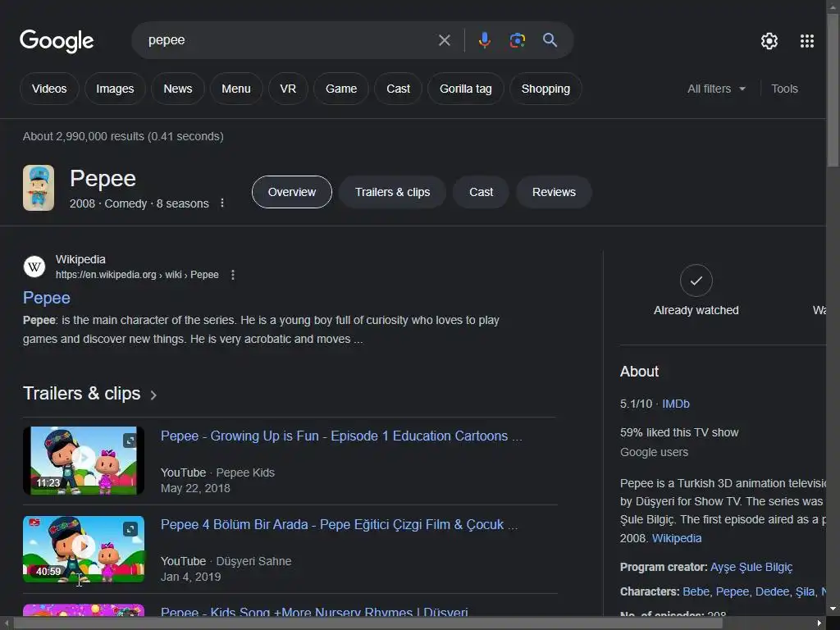The height and width of the screenshot is (630, 840).
Task: Expand the Trailers & clips section heading
Action: tap(90, 394)
